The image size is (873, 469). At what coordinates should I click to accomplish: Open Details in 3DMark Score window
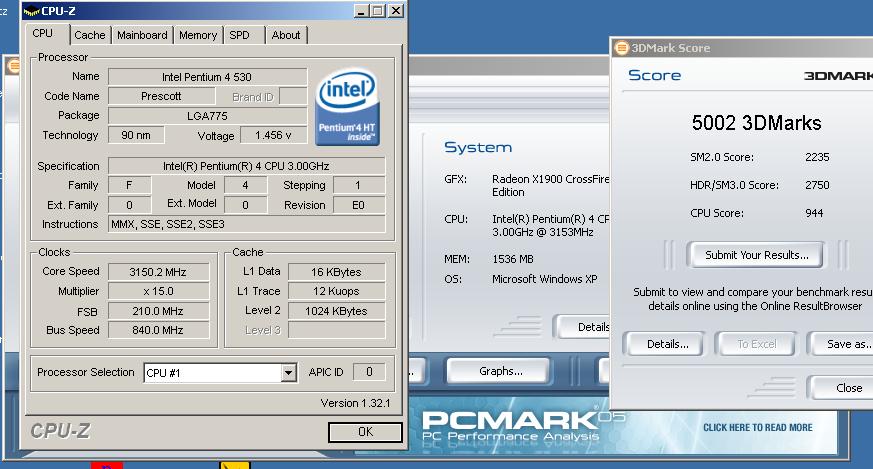tap(664, 344)
